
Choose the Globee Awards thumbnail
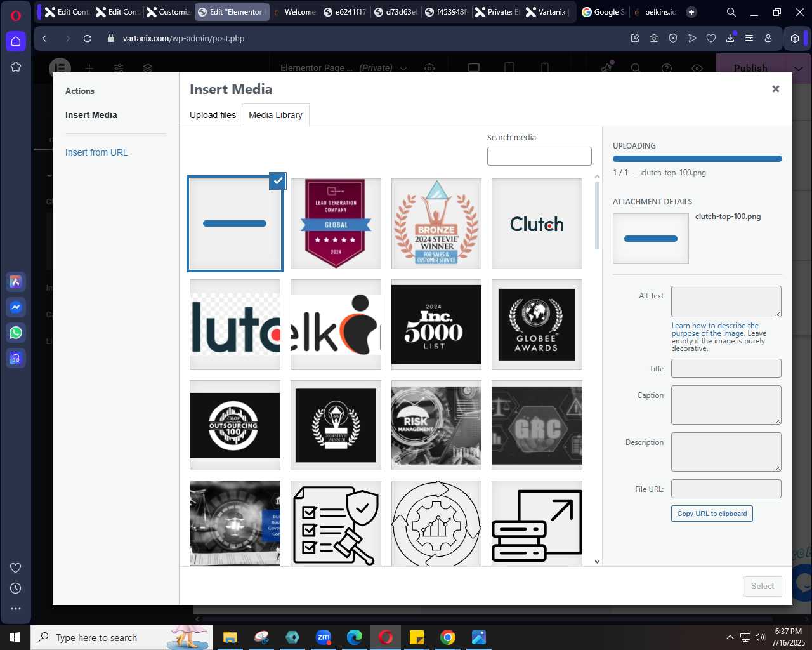537,324
